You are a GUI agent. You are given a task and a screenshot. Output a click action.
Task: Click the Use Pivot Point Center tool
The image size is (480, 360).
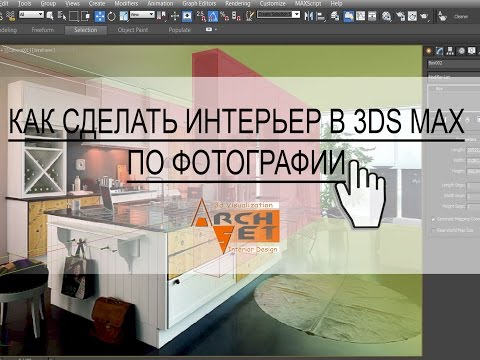click(162, 16)
